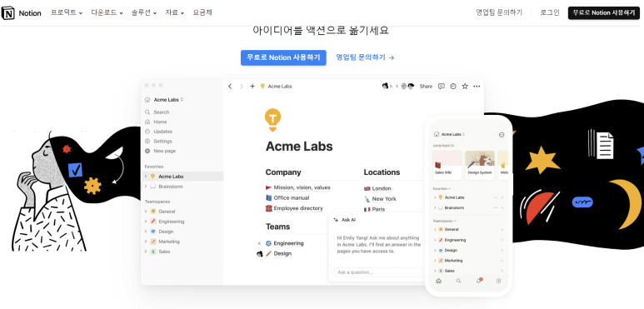Expand the Brainstorm chevron in desktop sidebar
Viewport: 644px width, 309px height.
[146, 187]
